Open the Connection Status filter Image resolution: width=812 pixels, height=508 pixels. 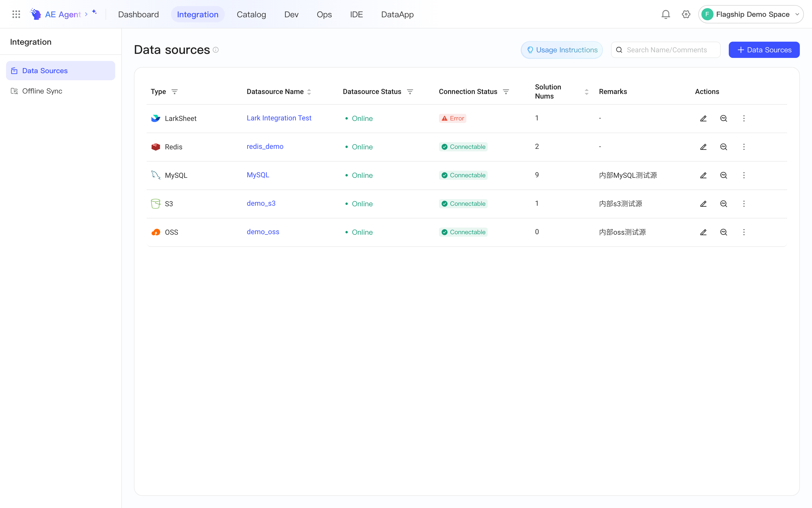[x=506, y=92]
